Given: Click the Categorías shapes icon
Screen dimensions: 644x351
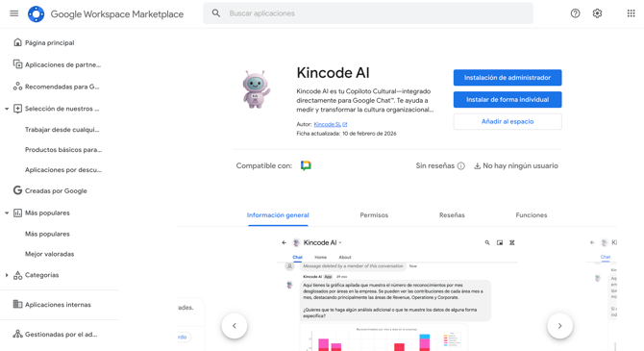Looking at the screenshot, I should [x=17, y=275].
